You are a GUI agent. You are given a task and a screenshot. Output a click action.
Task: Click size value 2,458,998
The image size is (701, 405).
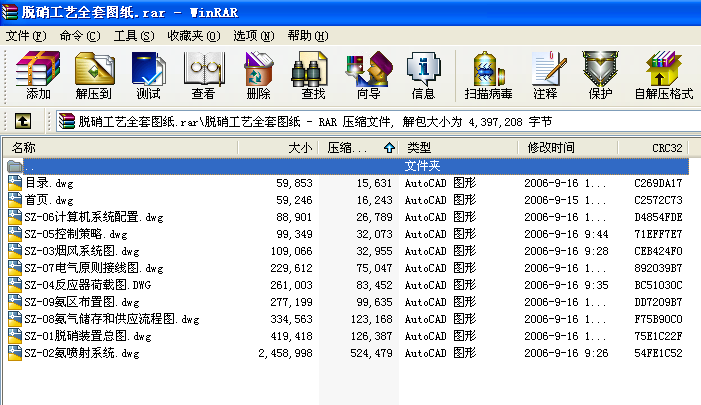coord(285,353)
